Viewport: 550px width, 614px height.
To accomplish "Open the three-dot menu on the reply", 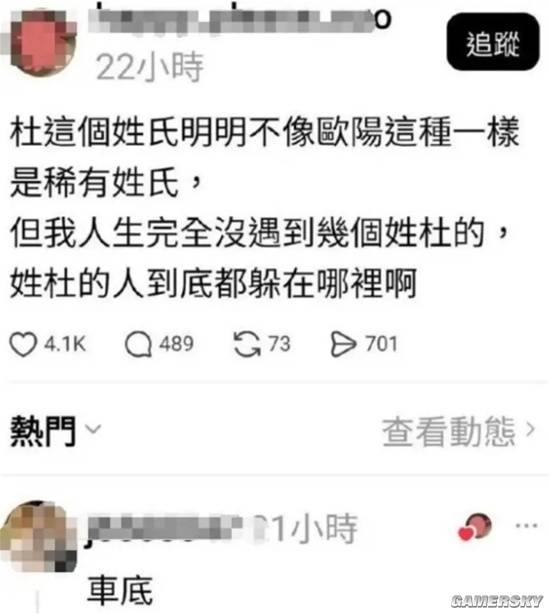I will tap(526, 526).
